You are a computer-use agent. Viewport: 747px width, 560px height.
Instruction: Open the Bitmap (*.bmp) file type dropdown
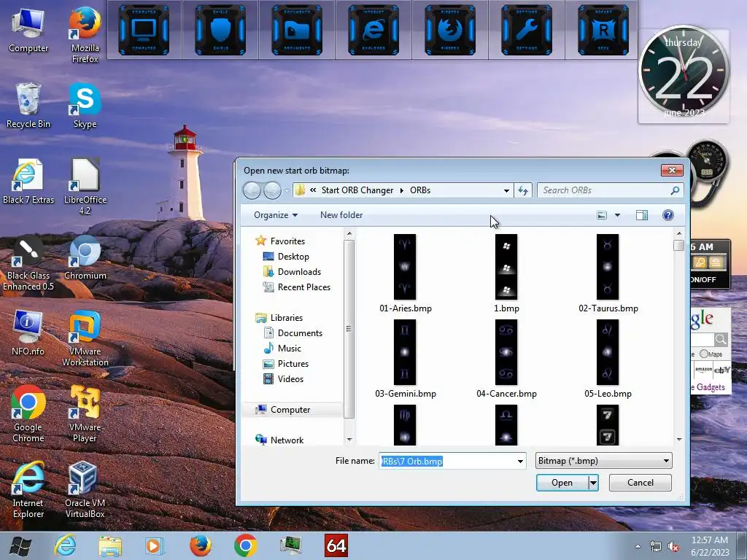(x=603, y=461)
